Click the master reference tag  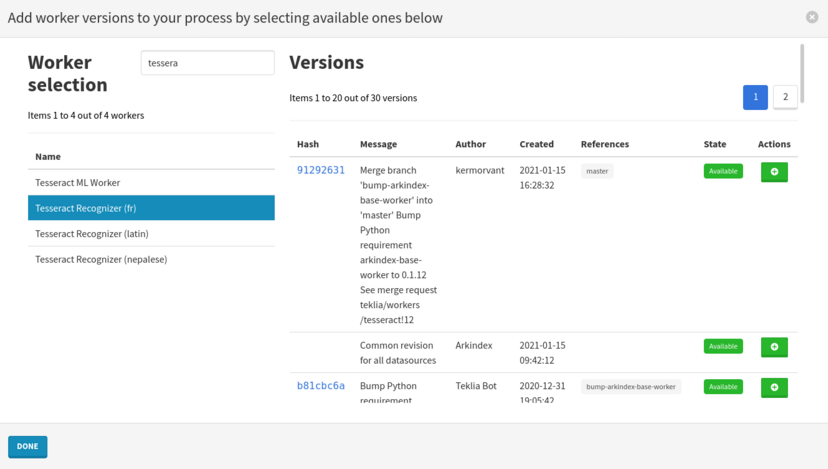(597, 171)
